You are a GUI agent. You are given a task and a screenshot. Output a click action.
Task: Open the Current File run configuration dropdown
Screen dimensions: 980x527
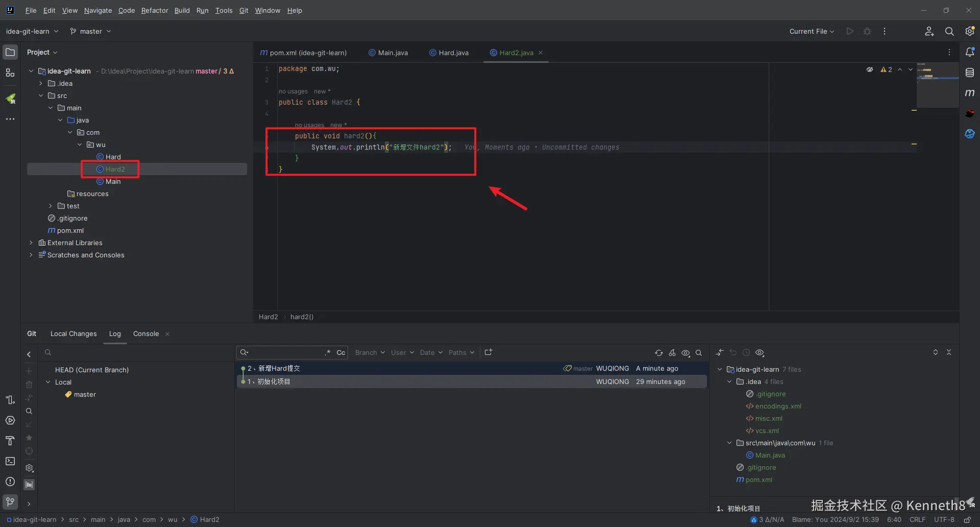tap(812, 31)
